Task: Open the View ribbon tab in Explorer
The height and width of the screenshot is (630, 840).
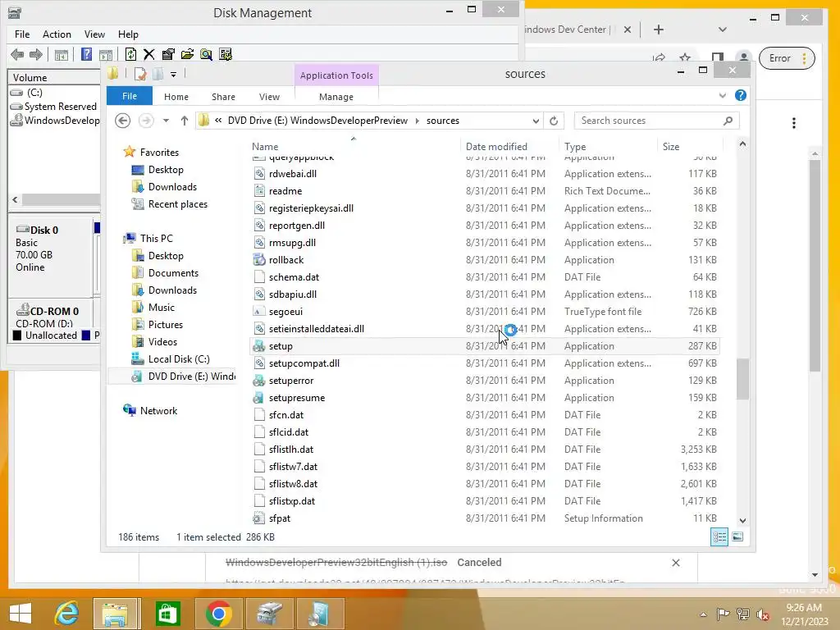Action: pos(269,97)
